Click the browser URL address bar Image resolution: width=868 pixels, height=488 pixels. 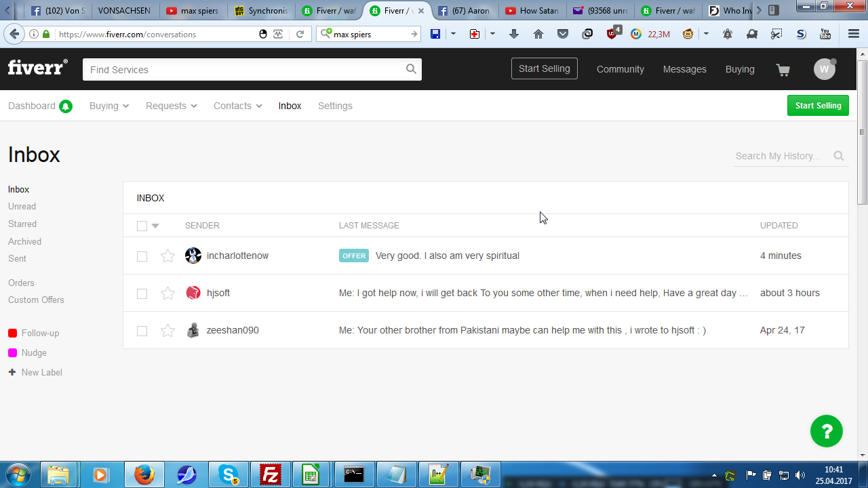coord(157,34)
